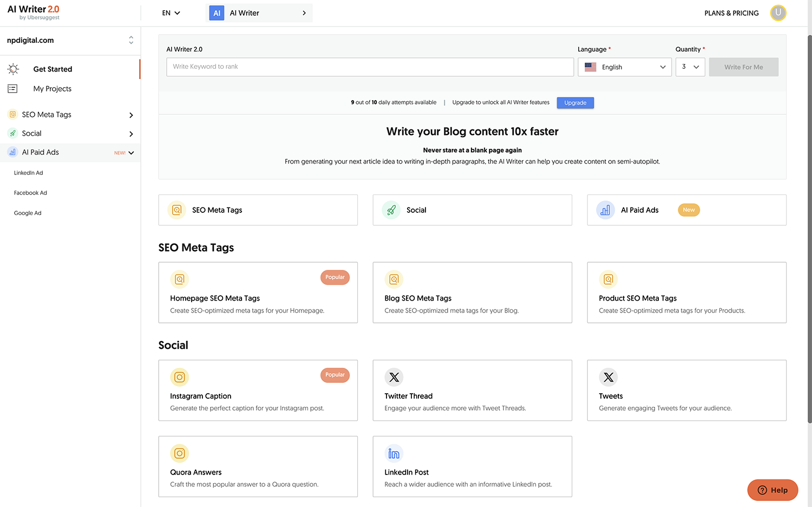Collapse the AI Paid Ads sidebar section

(131, 153)
